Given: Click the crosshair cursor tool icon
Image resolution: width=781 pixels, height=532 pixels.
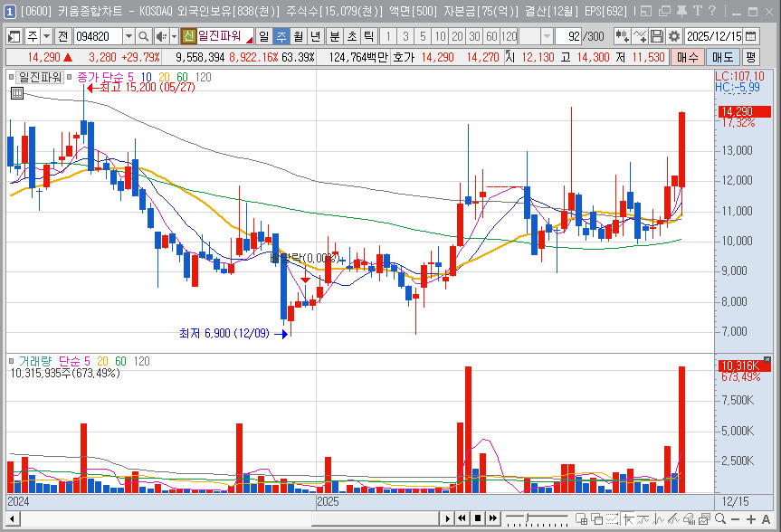Looking at the screenshot, I should click(x=628, y=519).
